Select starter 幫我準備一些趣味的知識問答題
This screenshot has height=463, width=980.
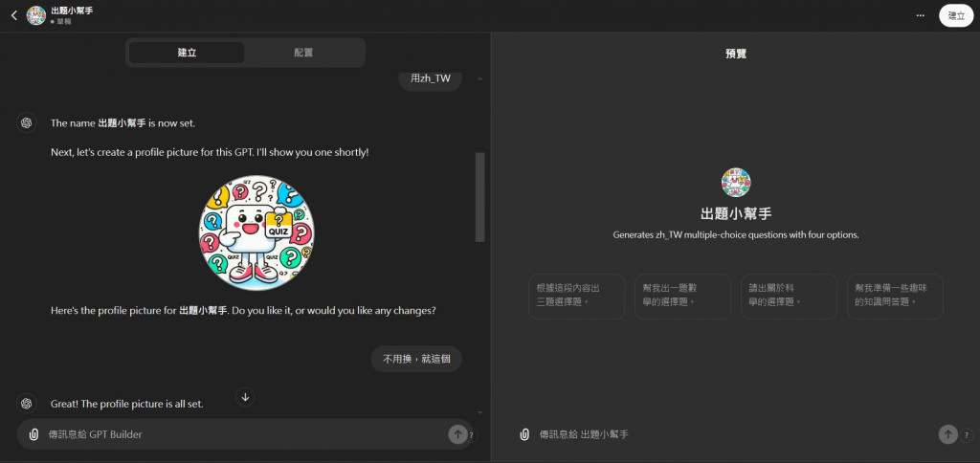pos(895,297)
